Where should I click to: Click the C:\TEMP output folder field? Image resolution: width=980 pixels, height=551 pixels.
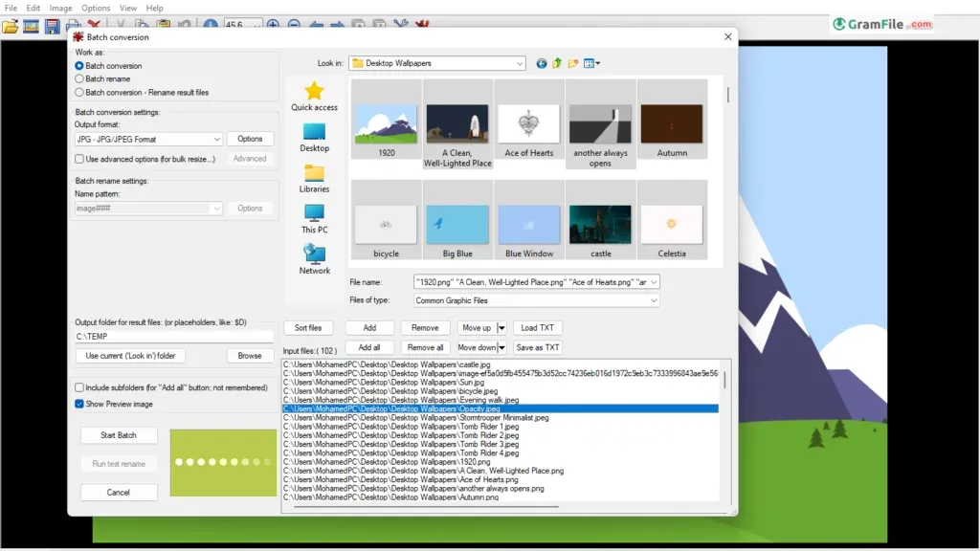174,336
